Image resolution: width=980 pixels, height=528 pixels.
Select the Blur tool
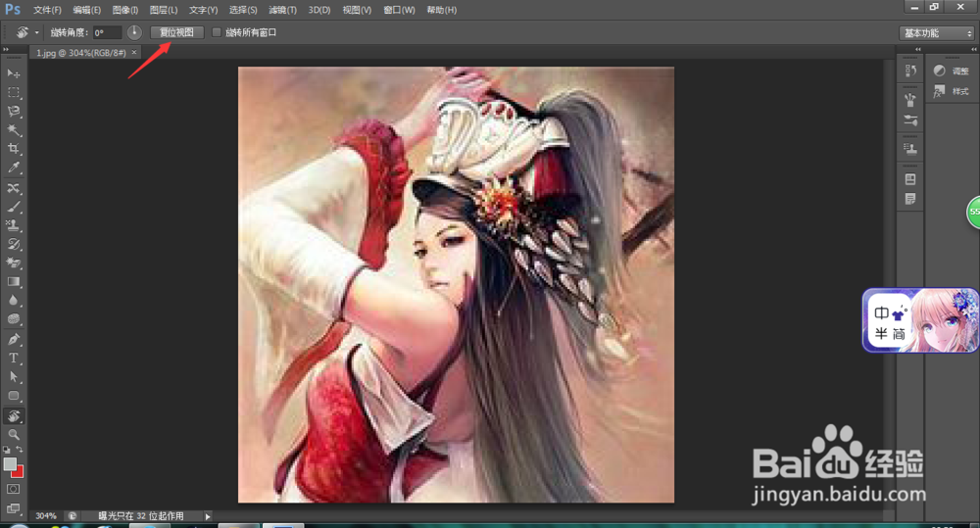(13, 301)
